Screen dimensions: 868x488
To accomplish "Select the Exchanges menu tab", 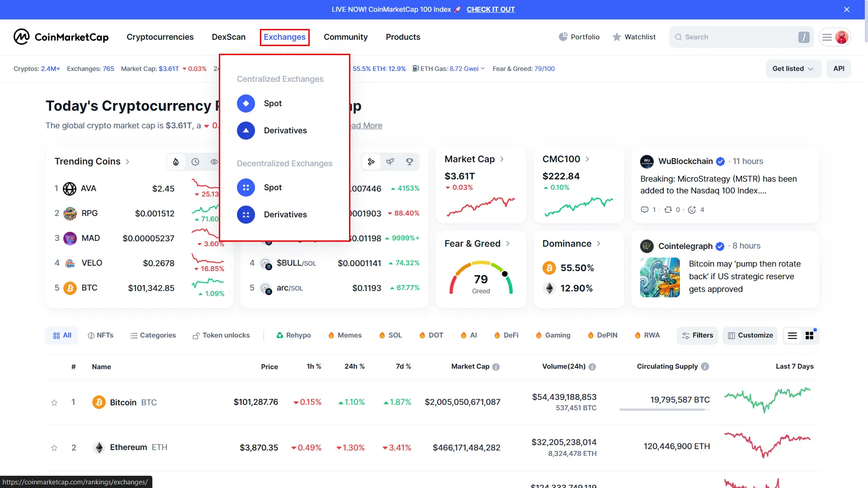I will [x=284, y=37].
